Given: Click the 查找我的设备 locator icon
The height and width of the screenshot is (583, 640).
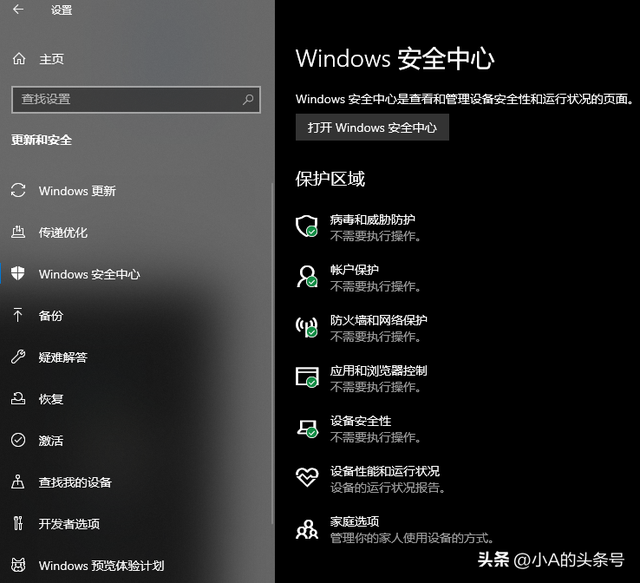Looking at the screenshot, I should click(18, 482).
